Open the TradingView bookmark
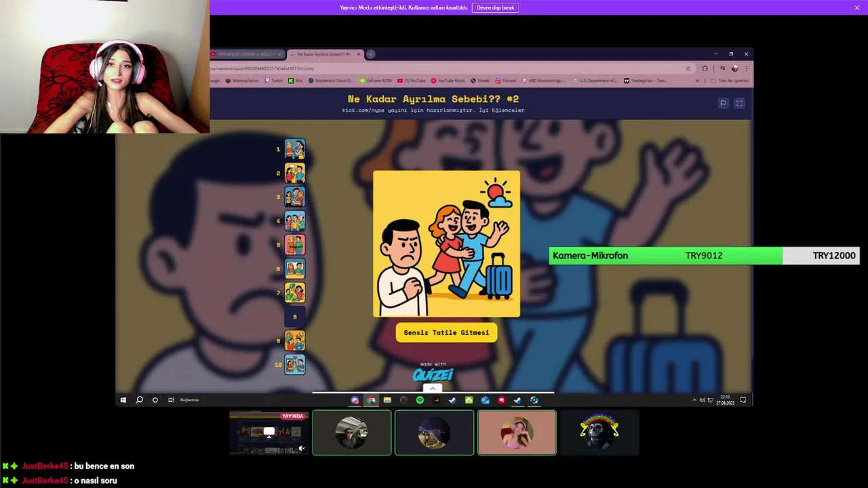 pyautogui.click(x=647, y=81)
